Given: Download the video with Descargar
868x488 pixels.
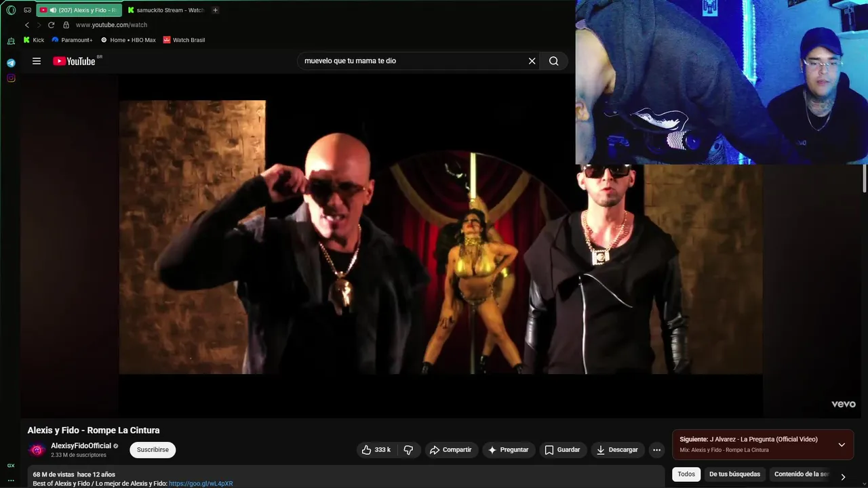Looking at the screenshot, I should (x=618, y=450).
